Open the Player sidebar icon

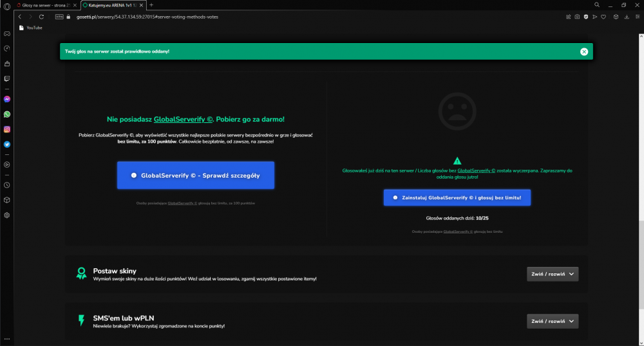point(7,165)
